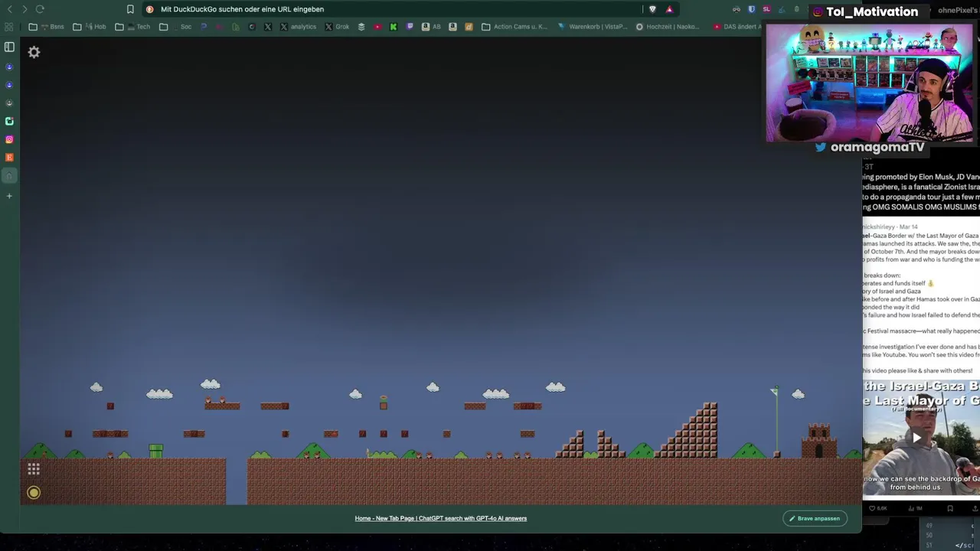The image size is (980, 551).
Task: Like the tweet via heart icon
Action: 872,508
